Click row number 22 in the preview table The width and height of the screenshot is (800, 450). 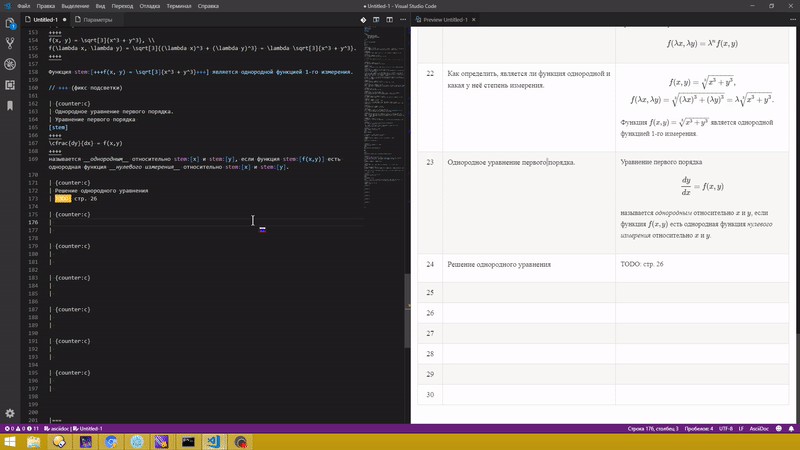(x=430, y=73)
